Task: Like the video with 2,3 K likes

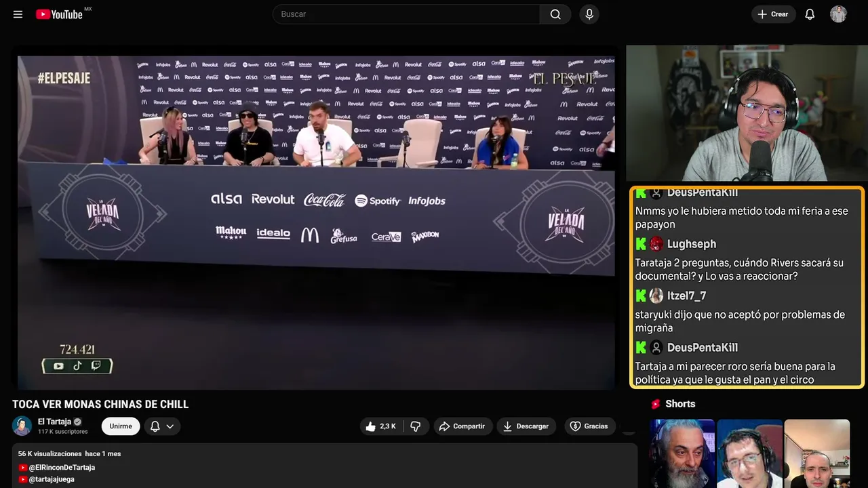Action: pos(381,426)
